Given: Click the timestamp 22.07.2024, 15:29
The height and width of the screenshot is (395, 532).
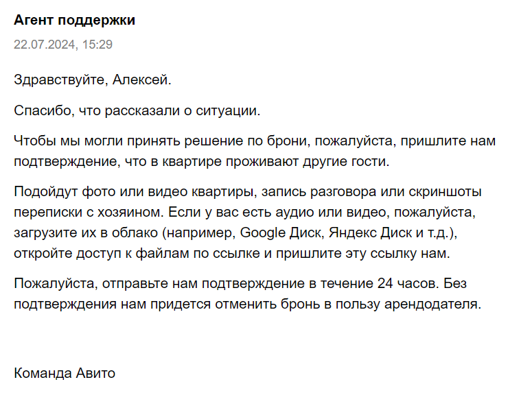Looking at the screenshot, I should pos(63,45).
